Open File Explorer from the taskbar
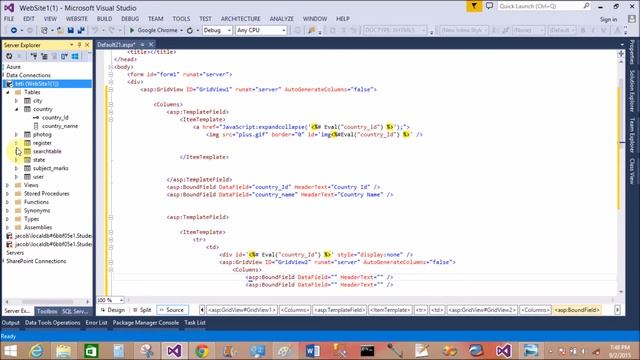Image resolution: width=640 pixels, height=360 pixels. pos(64,351)
